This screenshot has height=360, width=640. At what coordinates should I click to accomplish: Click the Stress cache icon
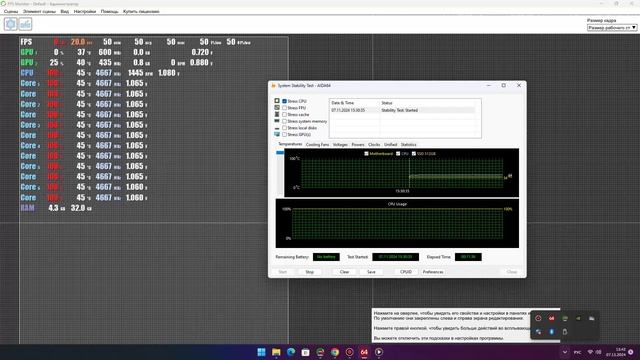277,114
